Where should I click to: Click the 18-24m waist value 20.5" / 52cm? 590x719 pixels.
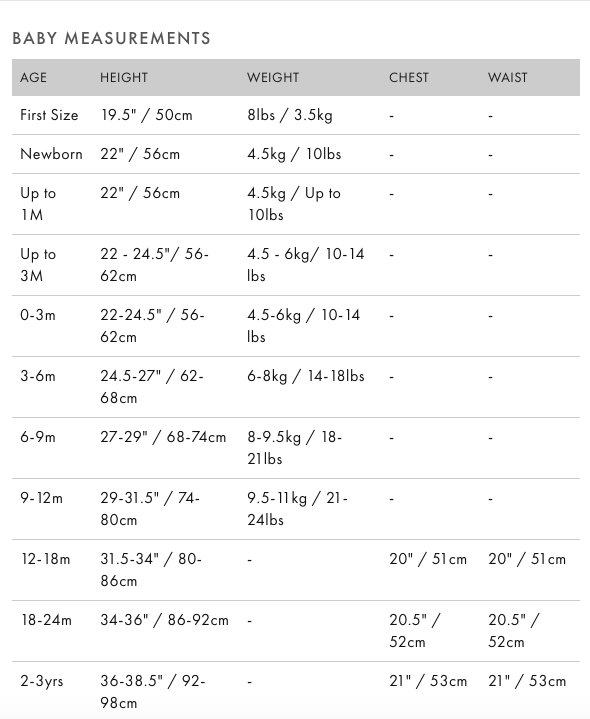pos(514,631)
